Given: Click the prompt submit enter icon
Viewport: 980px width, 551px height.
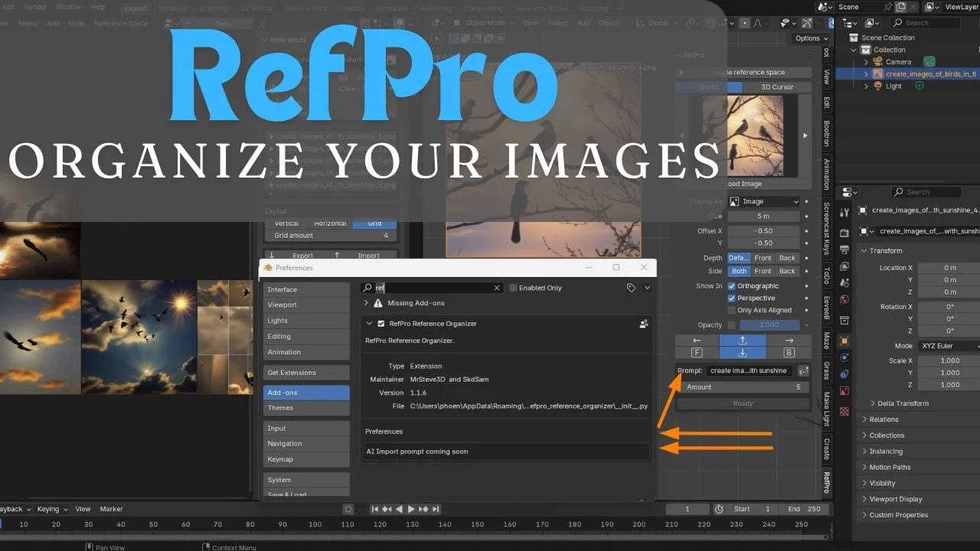Looking at the screenshot, I should click(x=803, y=371).
